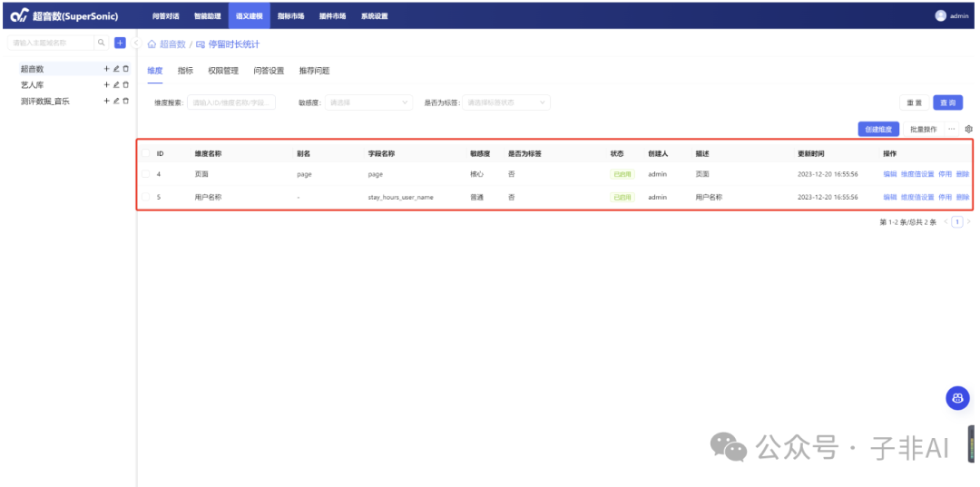Open the 批量操作 more options ellipsis
Viewport: 980px width, 487px height.
click(951, 129)
